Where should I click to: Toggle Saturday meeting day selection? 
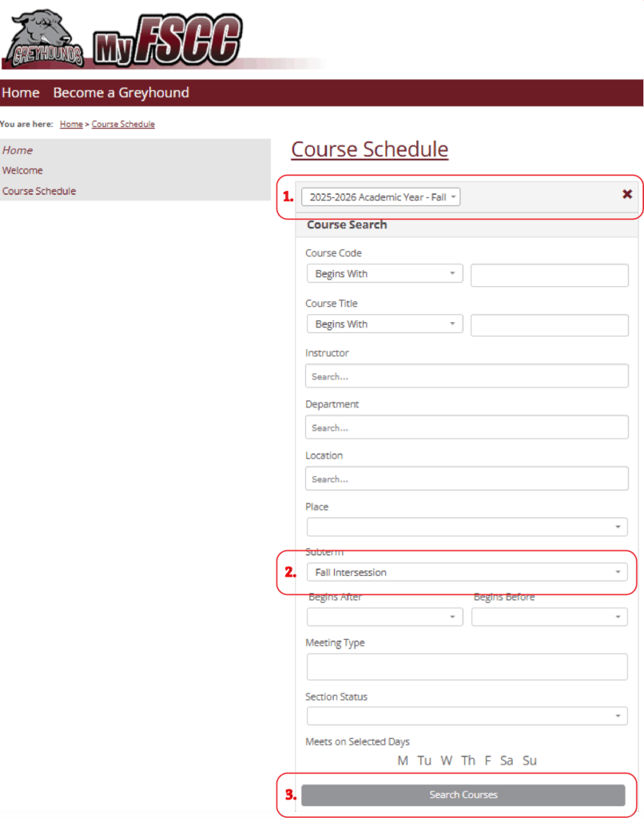(507, 760)
